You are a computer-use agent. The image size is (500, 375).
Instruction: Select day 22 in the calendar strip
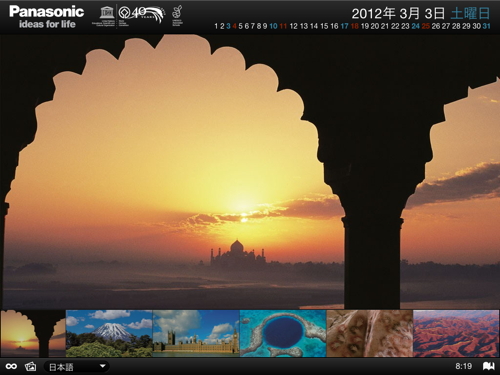395,26
